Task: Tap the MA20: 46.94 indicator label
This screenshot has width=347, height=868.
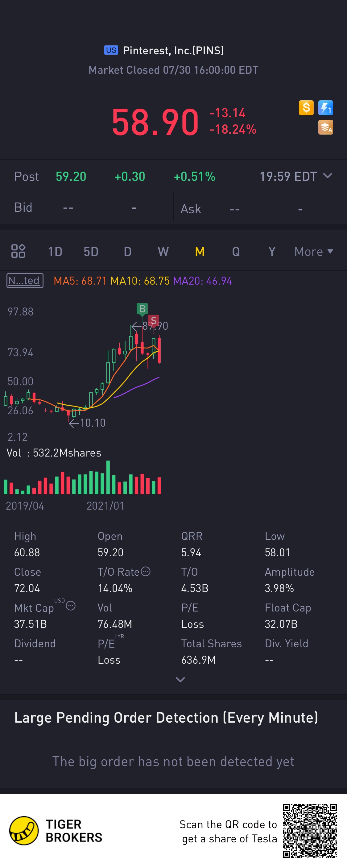Action: coord(203,281)
